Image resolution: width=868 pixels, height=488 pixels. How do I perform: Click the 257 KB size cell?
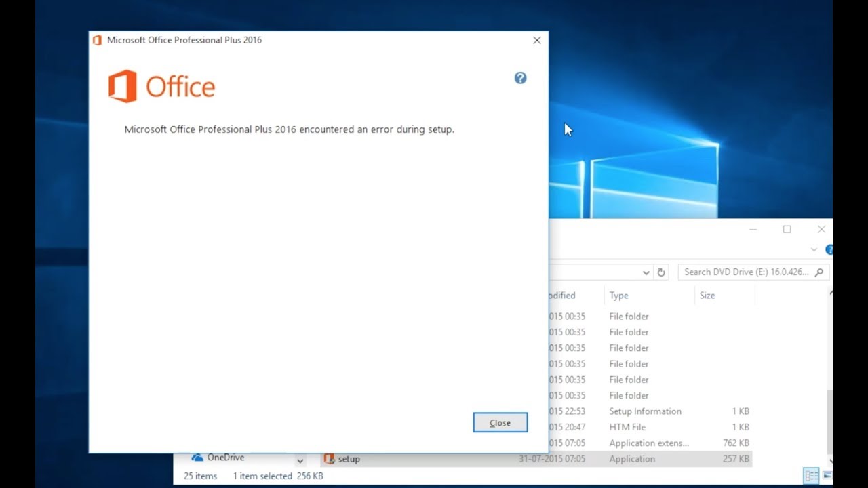[x=736, y=459]
